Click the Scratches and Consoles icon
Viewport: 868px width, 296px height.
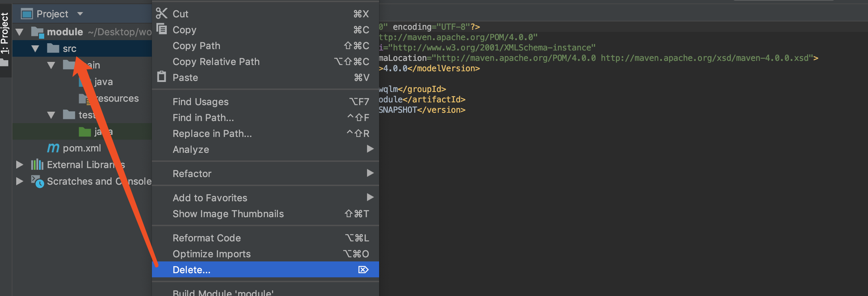point(37,181)
